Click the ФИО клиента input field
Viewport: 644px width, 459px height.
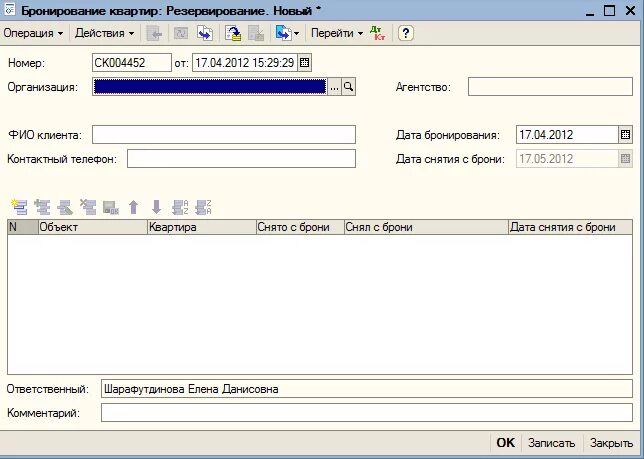click(x=224, y=135)
